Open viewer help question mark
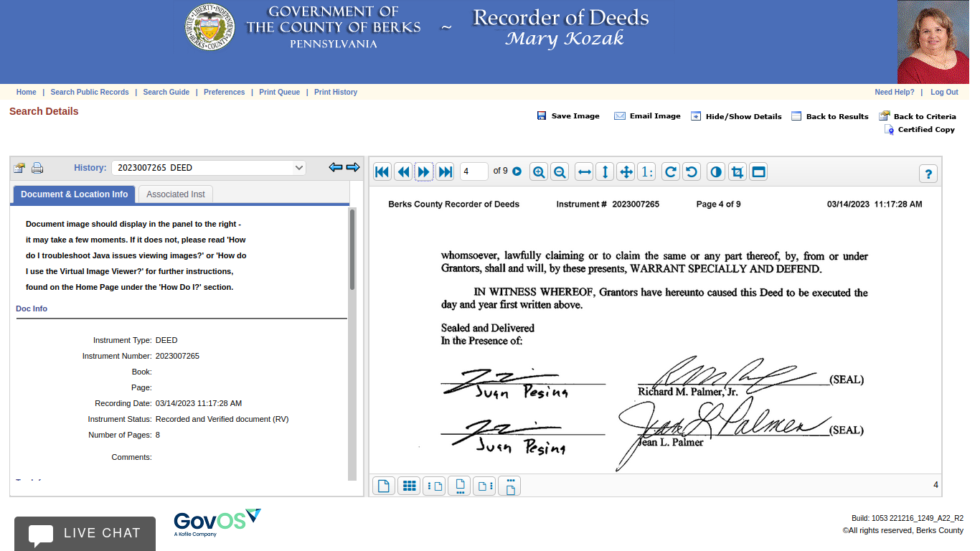Image resolution: width=980 pixels, height=551 pixels. 928,174
